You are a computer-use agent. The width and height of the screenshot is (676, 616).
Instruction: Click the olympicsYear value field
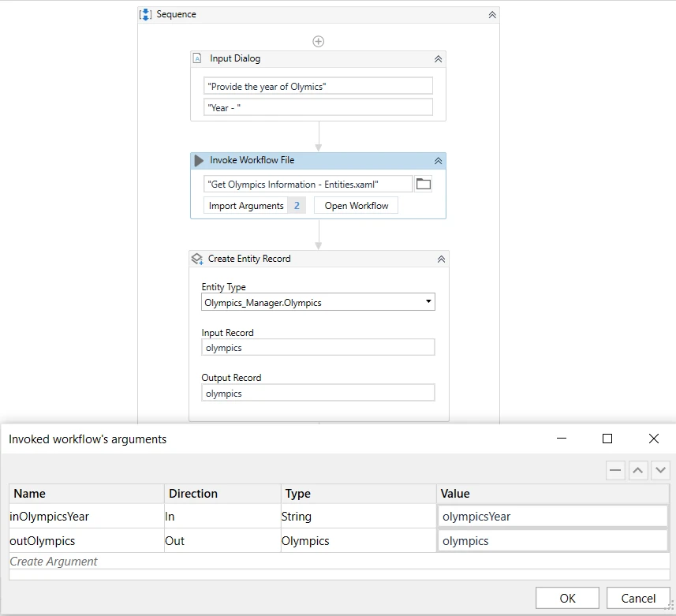point(553,517)
